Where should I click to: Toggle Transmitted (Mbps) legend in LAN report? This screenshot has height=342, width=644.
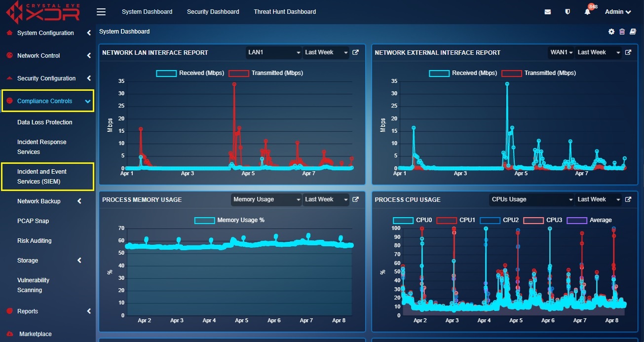click(265, 73)
